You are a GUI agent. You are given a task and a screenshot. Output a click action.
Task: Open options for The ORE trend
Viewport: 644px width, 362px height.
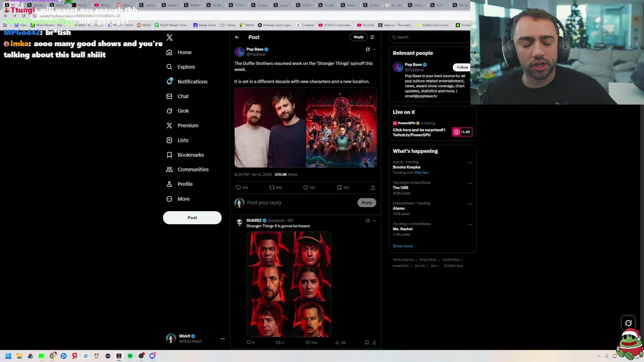tap(470, 183)
